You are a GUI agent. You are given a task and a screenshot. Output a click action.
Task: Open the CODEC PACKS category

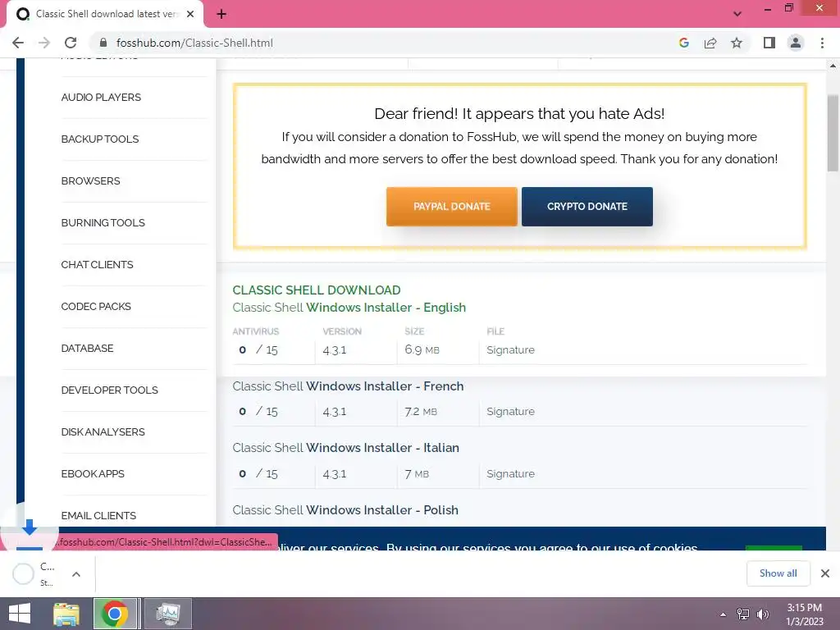96,307
